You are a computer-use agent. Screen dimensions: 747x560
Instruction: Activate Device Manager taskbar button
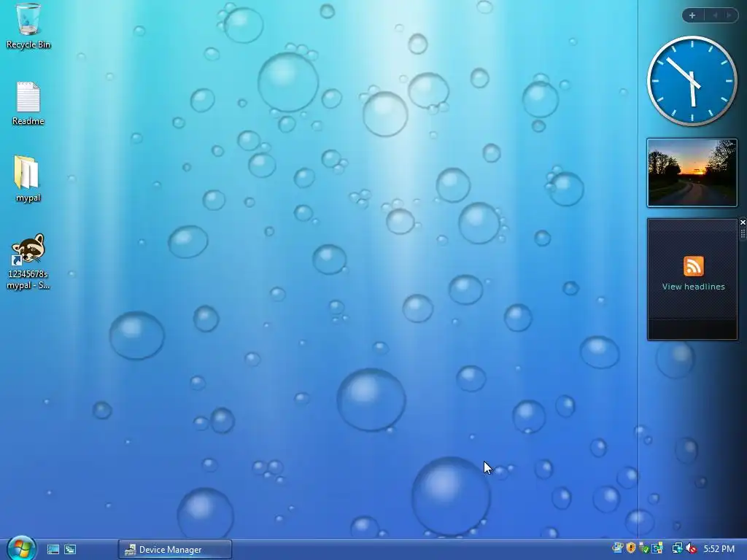[175, 550]
